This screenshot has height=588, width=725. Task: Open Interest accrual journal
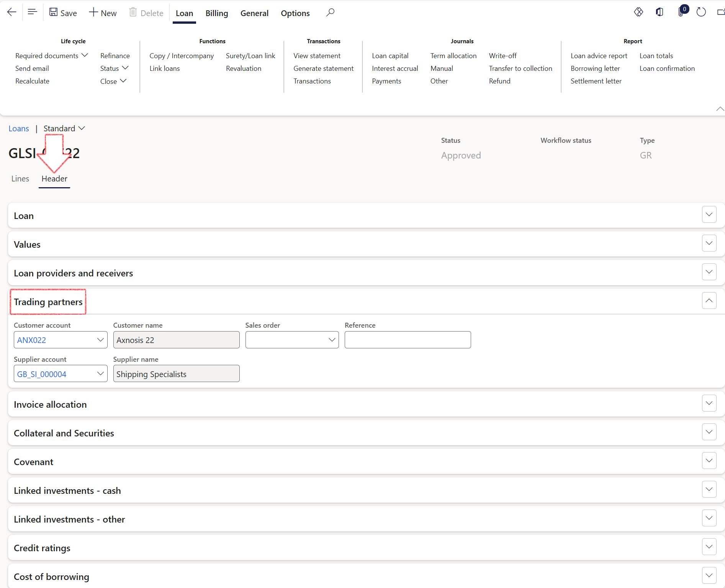tap(395, 69)
